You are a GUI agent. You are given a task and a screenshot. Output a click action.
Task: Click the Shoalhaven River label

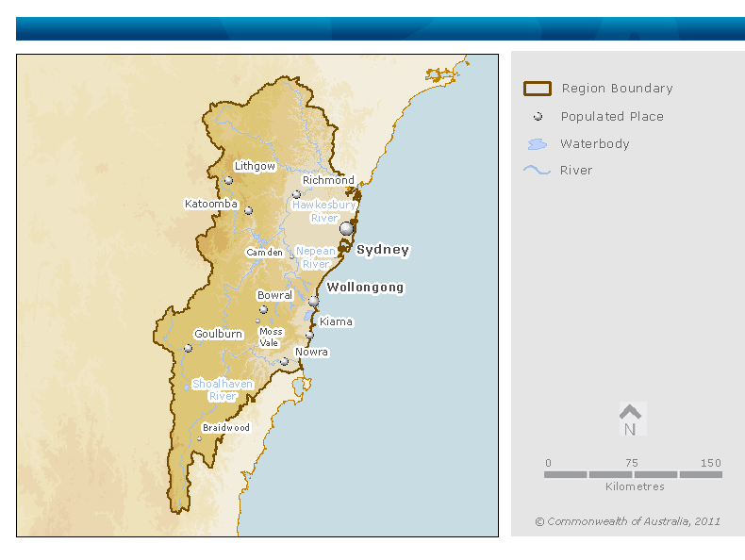click(223, 390)
